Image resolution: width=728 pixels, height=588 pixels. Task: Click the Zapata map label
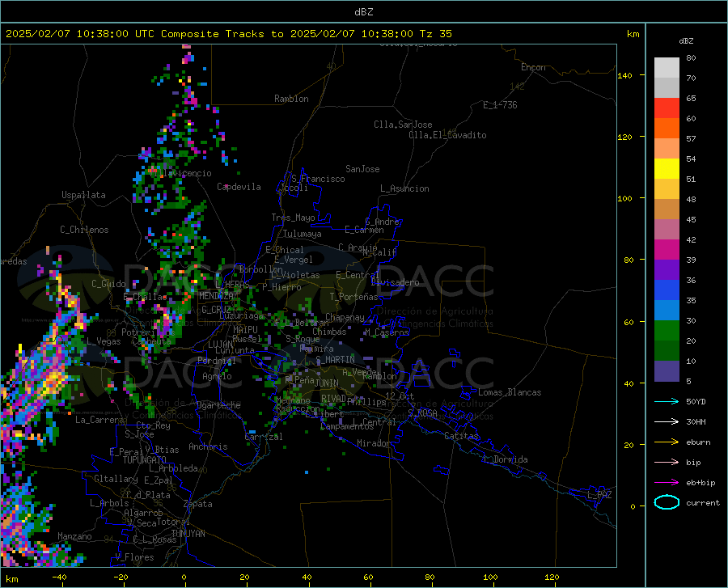198,504
